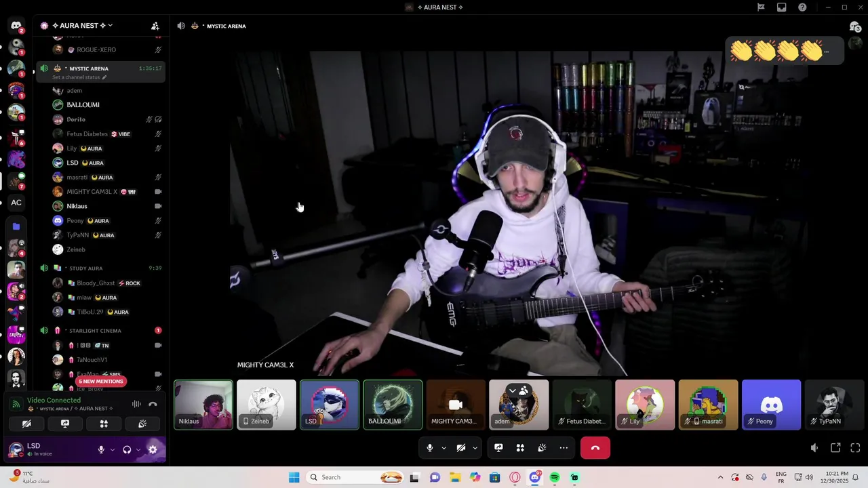The image size is (868, 488).
Task: Open Discord direct messages home icon
Action: click(x=16, y=26)
